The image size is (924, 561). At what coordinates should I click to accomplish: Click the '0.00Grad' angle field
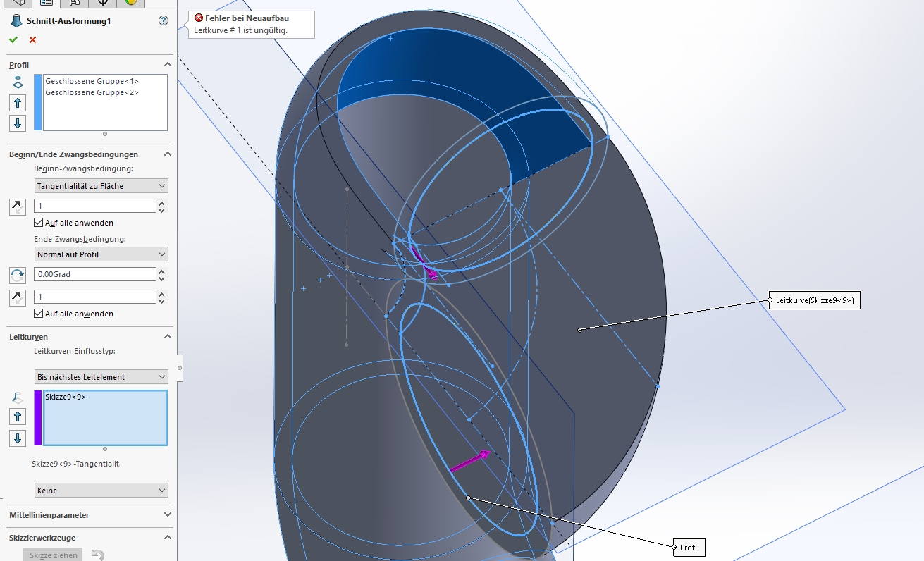coord(94,274)
